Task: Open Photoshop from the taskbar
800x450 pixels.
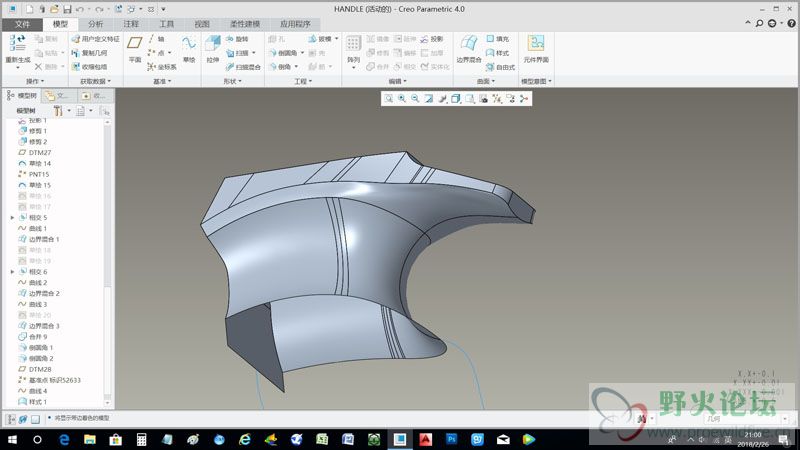Action: click(x=452, y=439)
